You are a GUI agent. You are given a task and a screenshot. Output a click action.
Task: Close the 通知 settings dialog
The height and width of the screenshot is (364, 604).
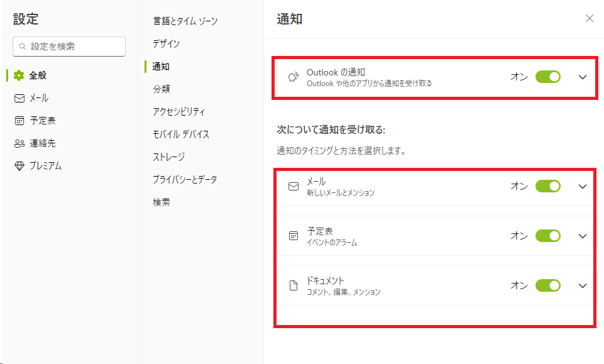pos(589,18)
